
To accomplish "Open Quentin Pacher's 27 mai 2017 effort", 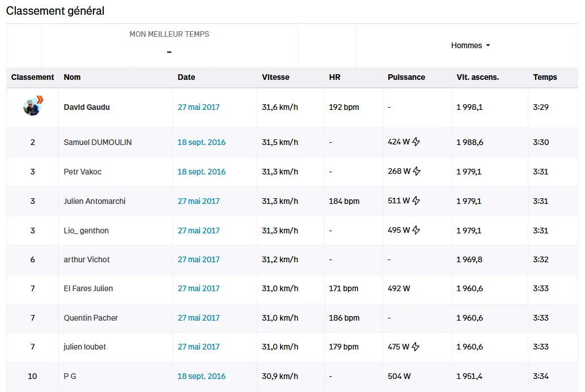I will coord(198,318).
